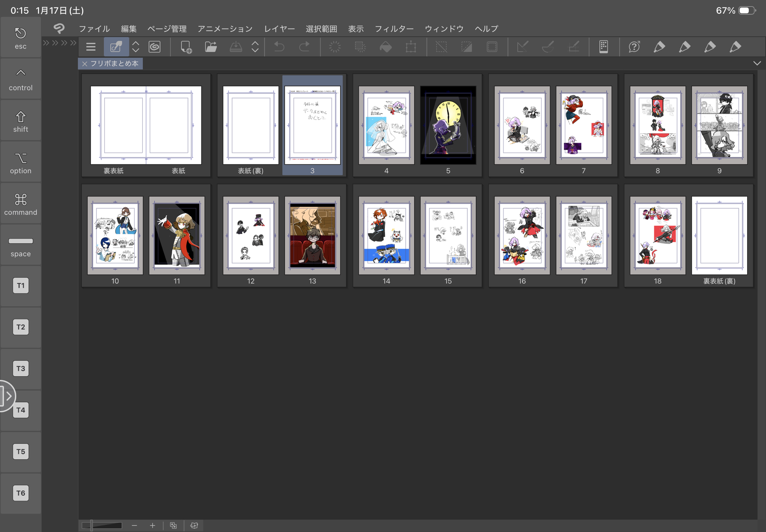This screenshot has width=766, height=532.
Task: Open the フィルター menu
Action: point(394,29)
